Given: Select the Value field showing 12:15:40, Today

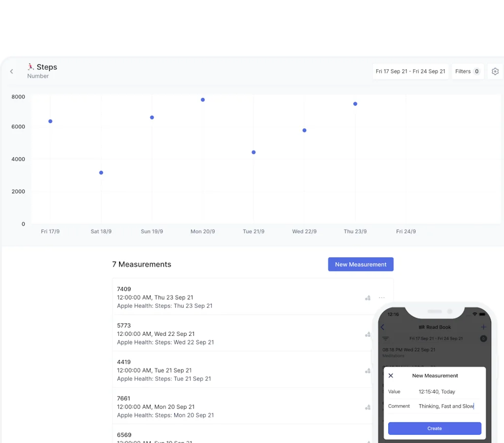Looking at the screenshot, I should [x=437, y=392].
